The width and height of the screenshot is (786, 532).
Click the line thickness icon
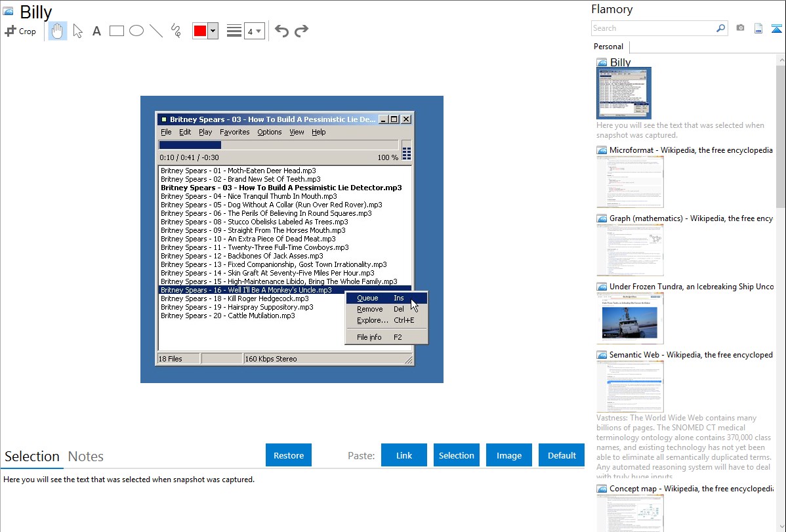(234, 31)
